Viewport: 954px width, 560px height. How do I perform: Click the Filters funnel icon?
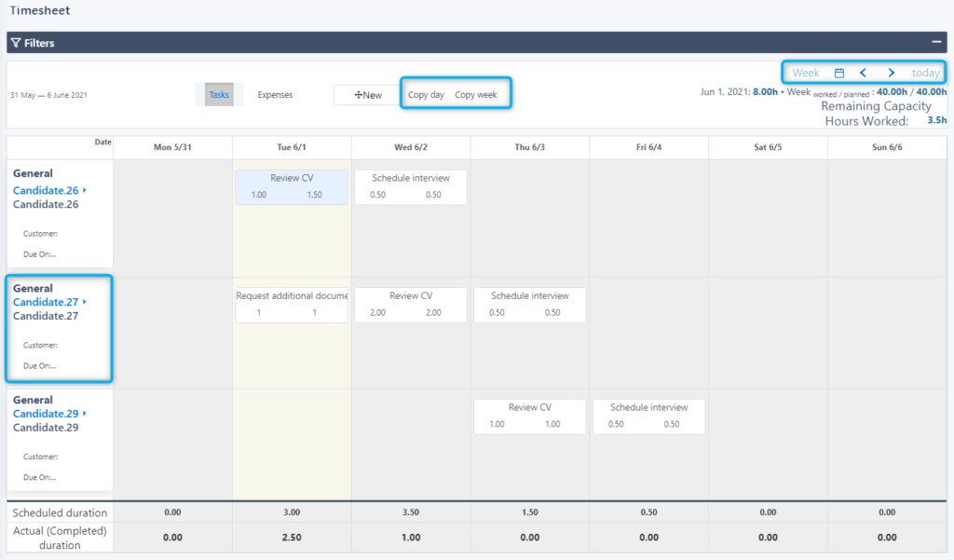(16, 42)
